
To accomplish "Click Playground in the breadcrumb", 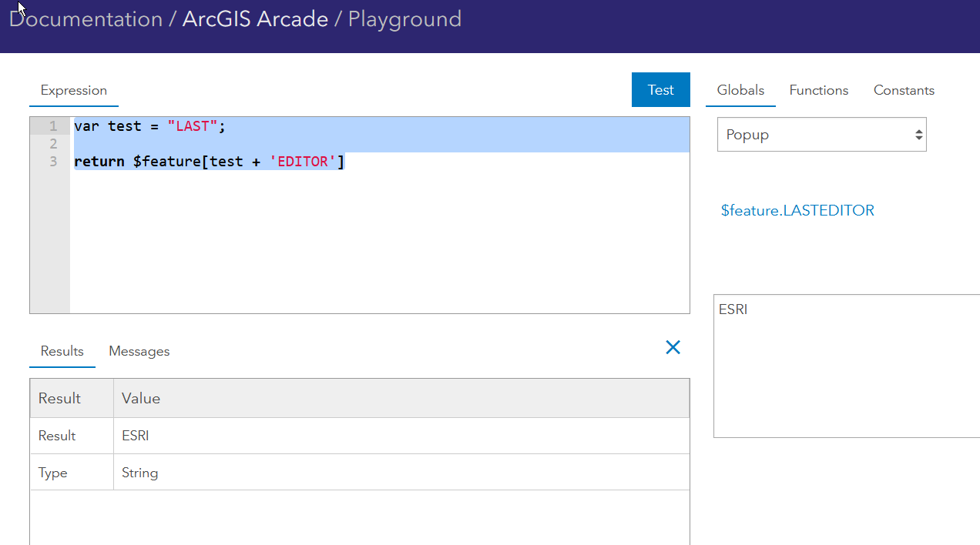I will click(x=404, y=19).
